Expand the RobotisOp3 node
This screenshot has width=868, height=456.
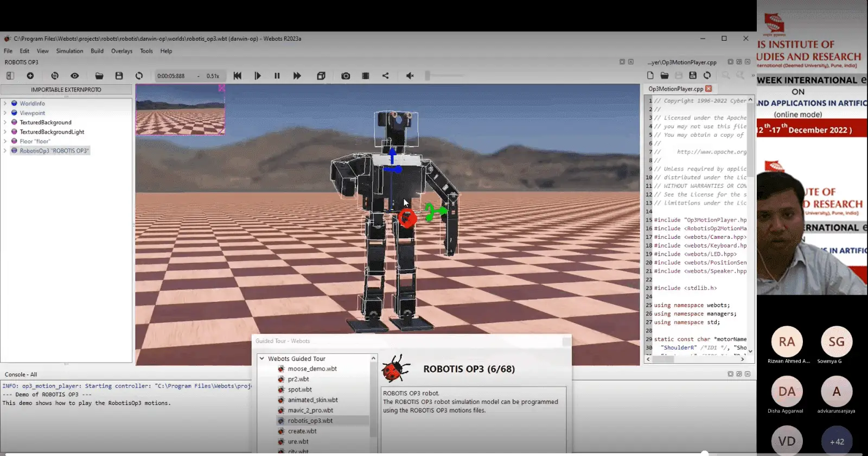(x=5, y=151)
